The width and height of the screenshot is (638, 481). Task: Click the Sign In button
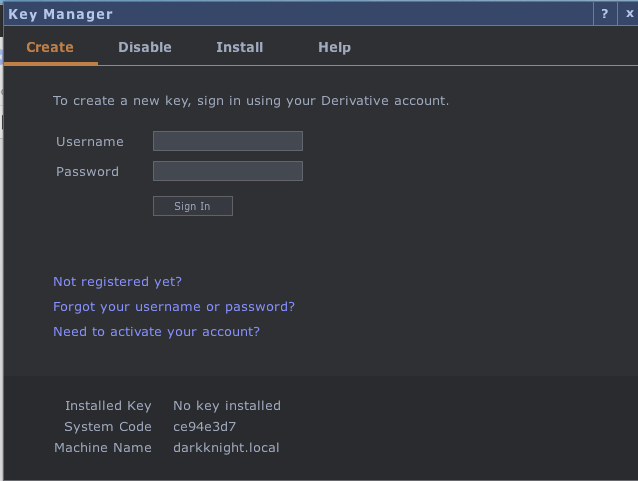coord(193,206)
